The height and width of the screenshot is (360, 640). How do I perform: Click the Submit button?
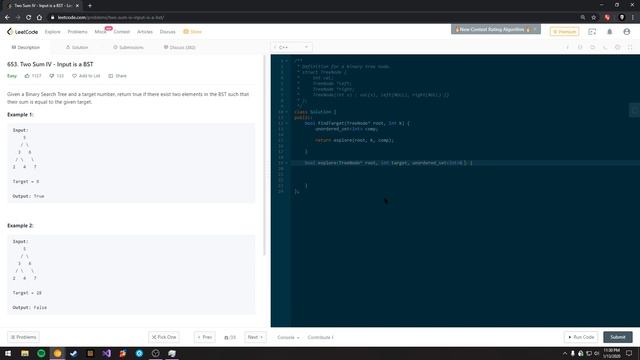click(618, 337)
